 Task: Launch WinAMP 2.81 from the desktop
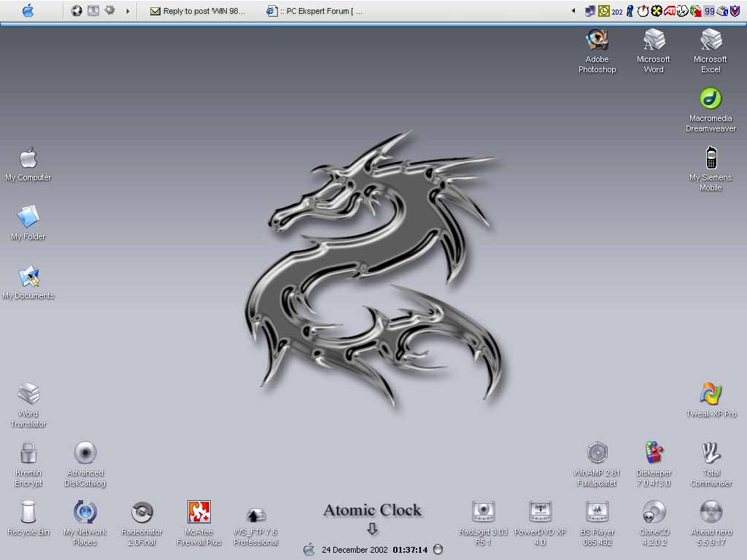[597, 454]
